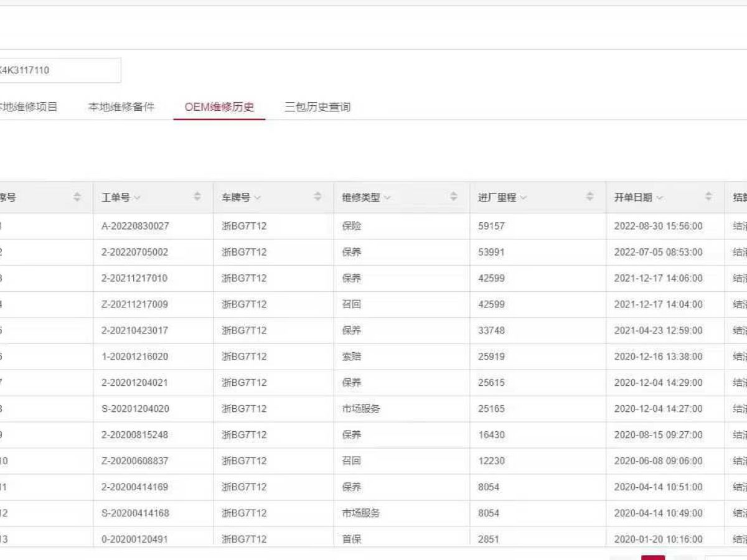The width and height of the screenshot is (747, 560).
Task: Click the 市场服务 cell in row S-20200414168
Action: coord(361,513)
